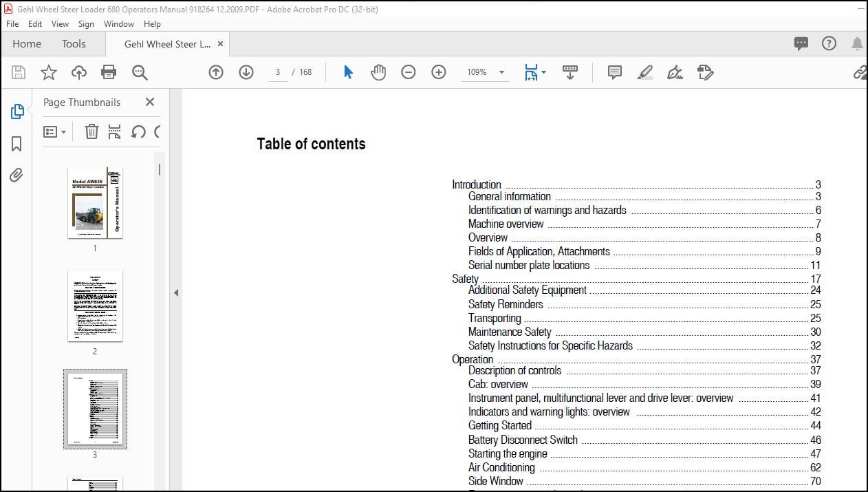The width and height of the screenshot is (868, 492).
Task: Open thumbnails options dropdown menu
Action: [54, 131]
